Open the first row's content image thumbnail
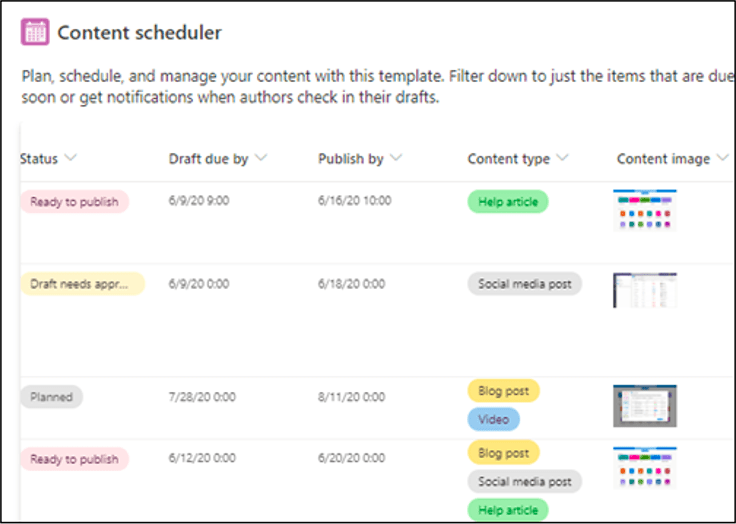736x524 pixels. point(644,209)
